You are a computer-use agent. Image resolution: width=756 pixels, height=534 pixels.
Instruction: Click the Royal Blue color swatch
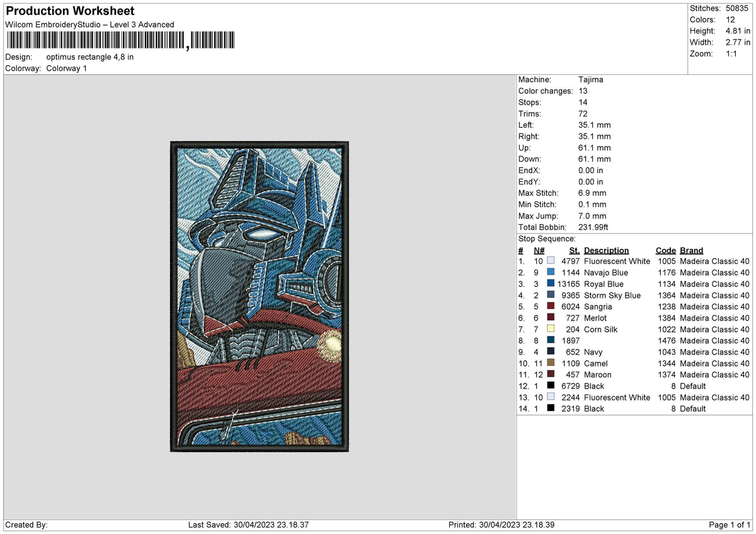[551, 284]
